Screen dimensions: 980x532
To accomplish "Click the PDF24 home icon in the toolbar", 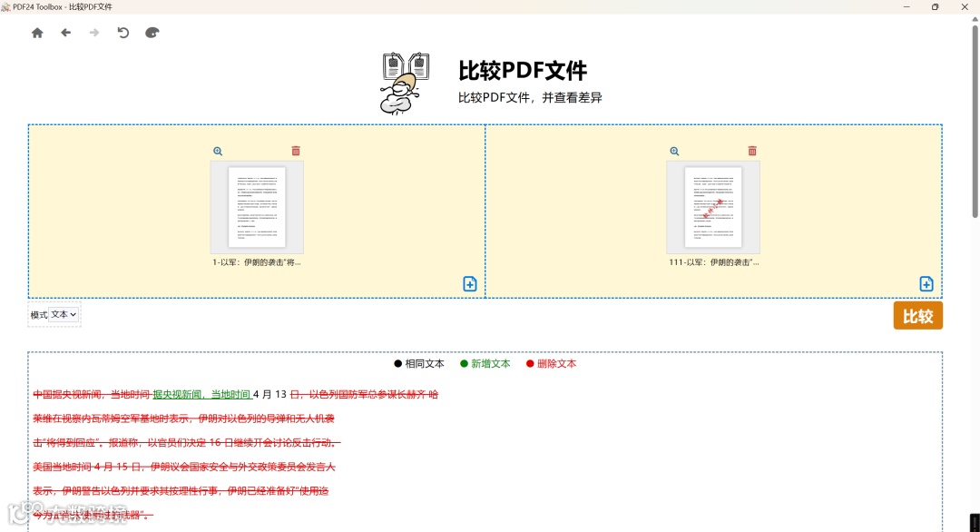I will tap(37, 32).
